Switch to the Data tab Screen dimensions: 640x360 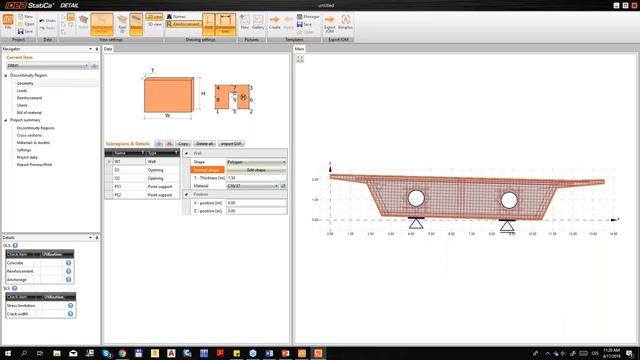[108, 49]
